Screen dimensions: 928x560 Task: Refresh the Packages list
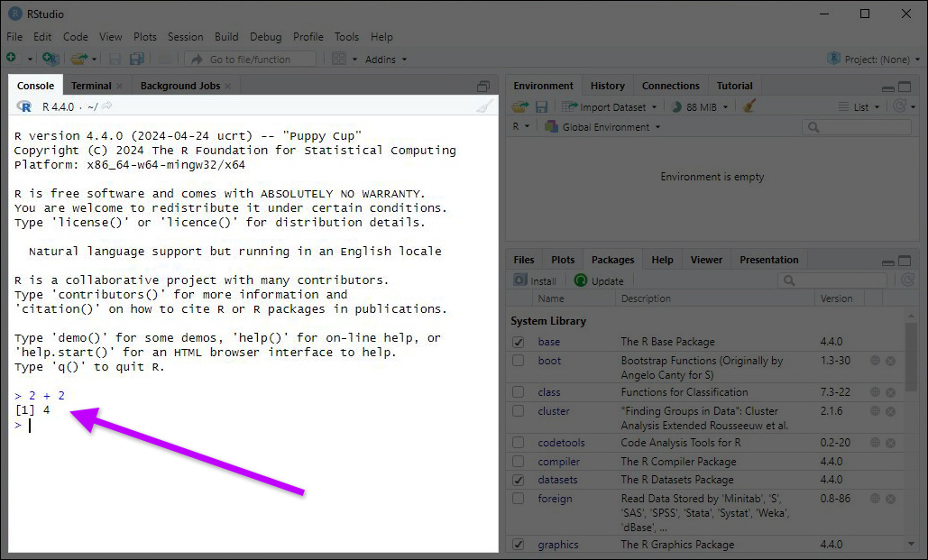(908, 280)
